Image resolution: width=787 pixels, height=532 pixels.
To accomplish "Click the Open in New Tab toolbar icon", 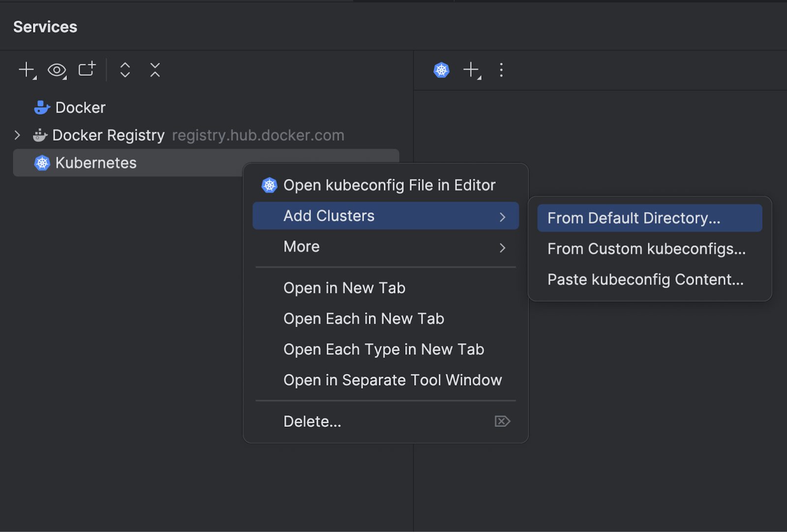I will tap(87, 69).
